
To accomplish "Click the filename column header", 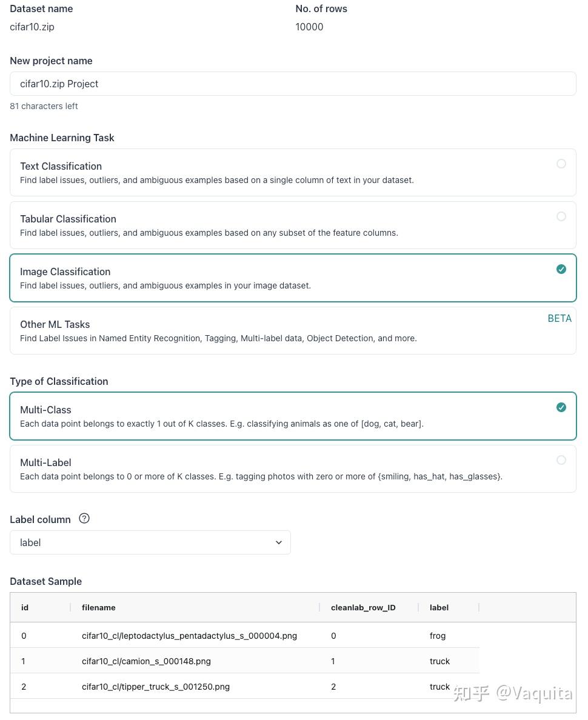I will [99, 607].
